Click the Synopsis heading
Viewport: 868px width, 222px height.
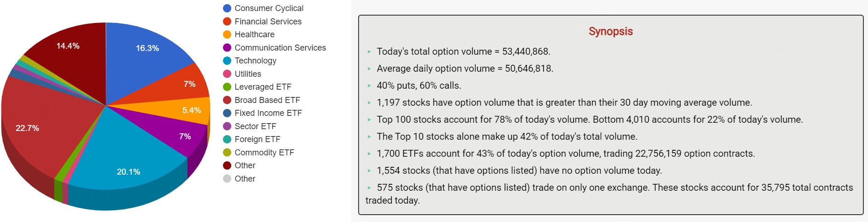(611, 31)
